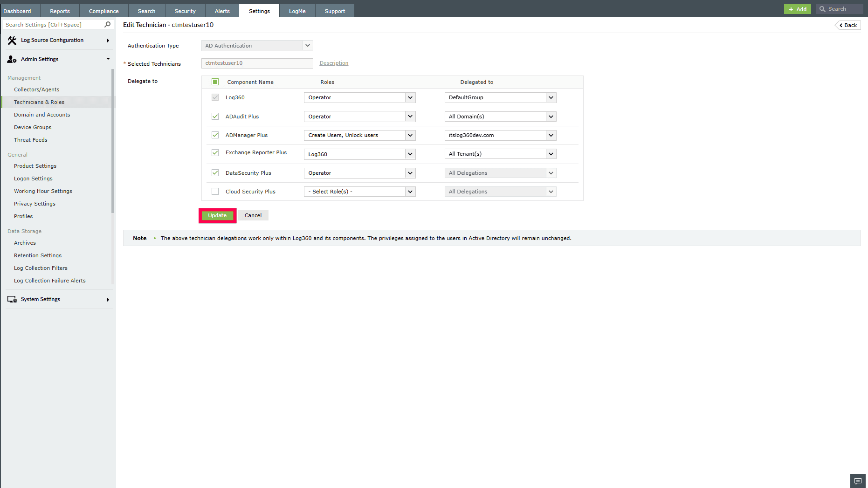Uncheck the ADAudit Plus checkbox
The height and width of the screenshot is (488, 868).
click(x=215, y=117)
